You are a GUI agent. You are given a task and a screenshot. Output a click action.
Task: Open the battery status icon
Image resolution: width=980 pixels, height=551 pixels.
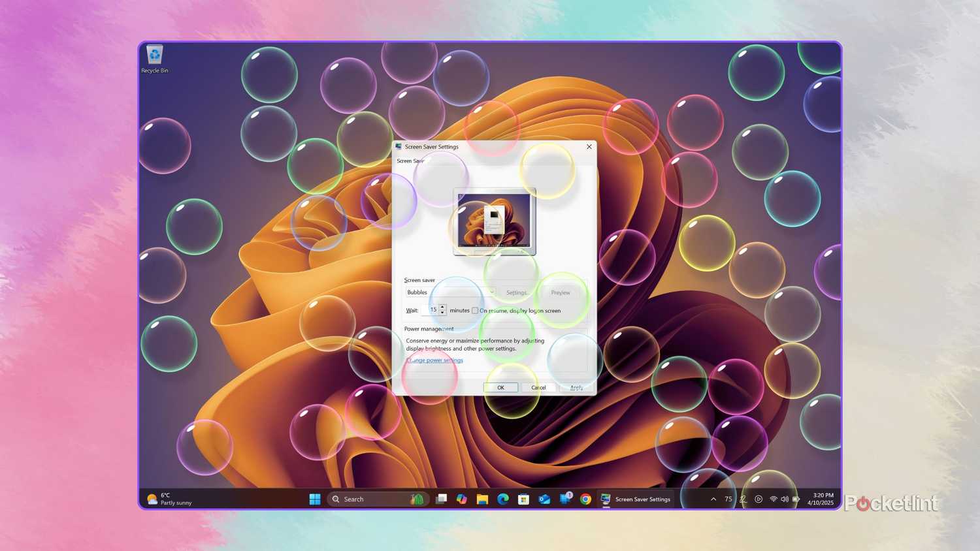click(x=796, y=499)
